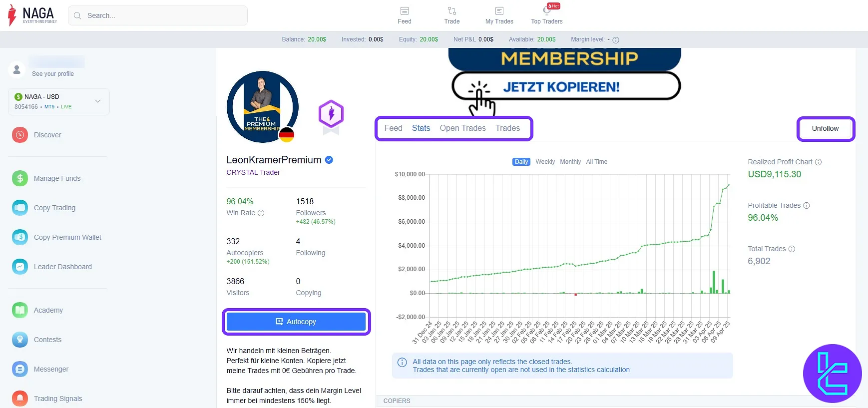Switch to the Trades profile tab
The image size is (868, 408).
507,128
